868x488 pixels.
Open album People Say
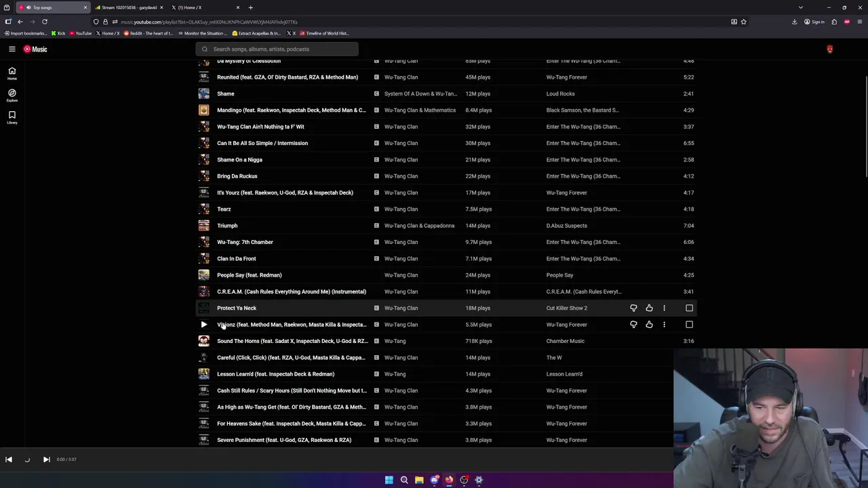tap(559, 275)
